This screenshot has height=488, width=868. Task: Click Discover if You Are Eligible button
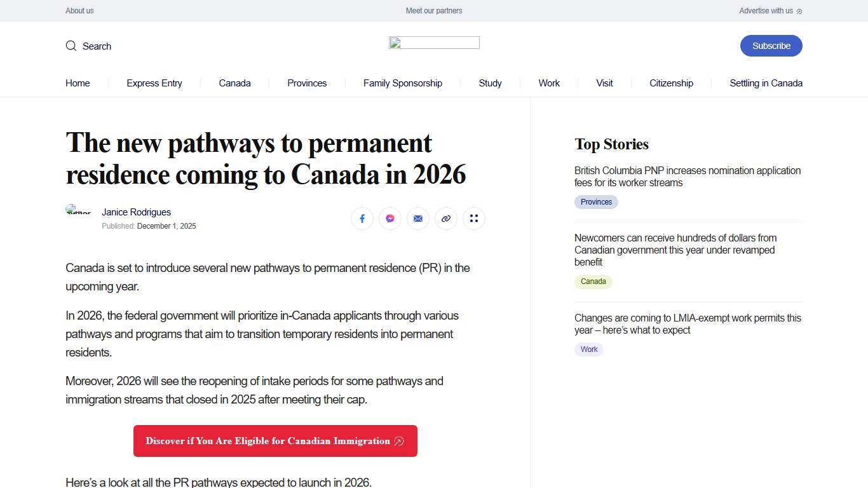pos(275,441)
